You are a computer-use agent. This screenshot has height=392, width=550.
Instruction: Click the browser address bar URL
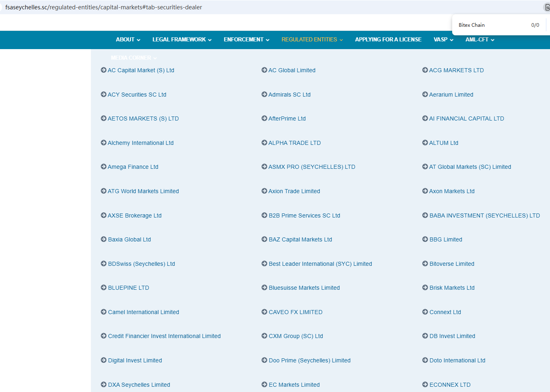[x=104, y=7]
